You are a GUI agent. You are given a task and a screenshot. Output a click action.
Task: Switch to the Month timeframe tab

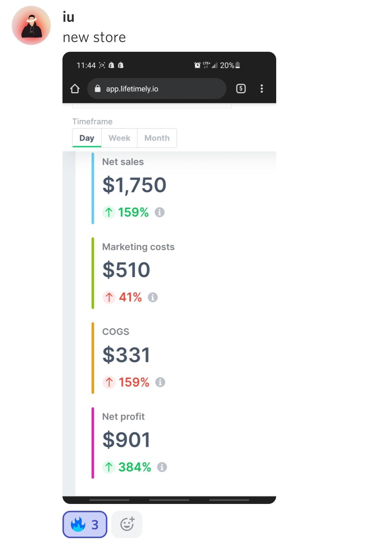[157, 138]
